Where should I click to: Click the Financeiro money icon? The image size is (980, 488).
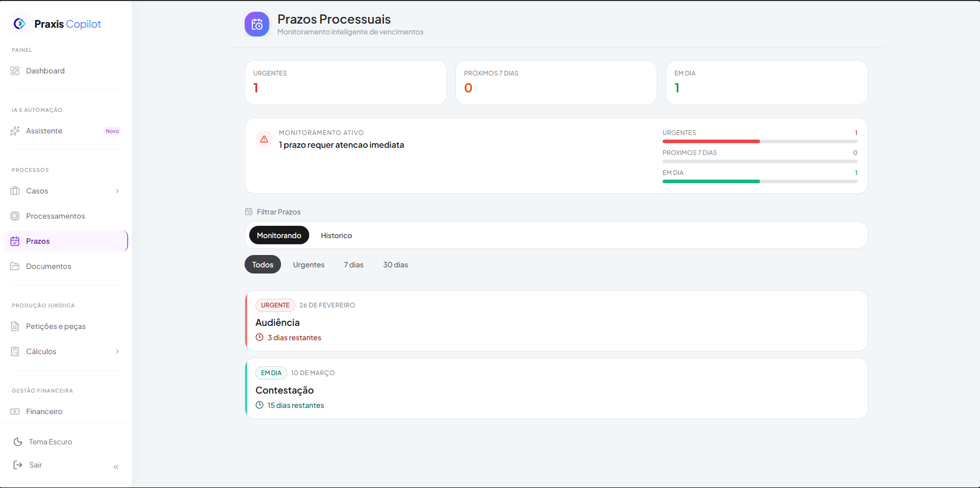point(15,412)
